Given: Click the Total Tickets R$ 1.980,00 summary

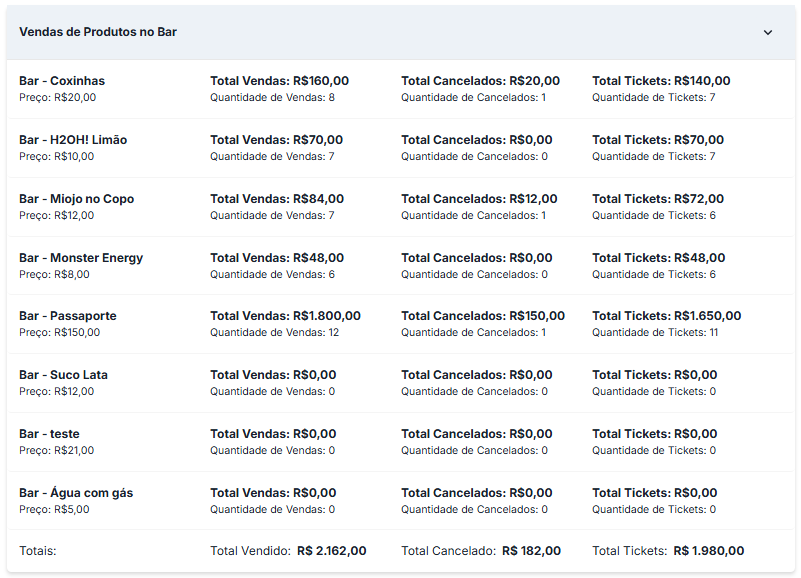Looking at the screenshot, I should (x=668, y=551).
